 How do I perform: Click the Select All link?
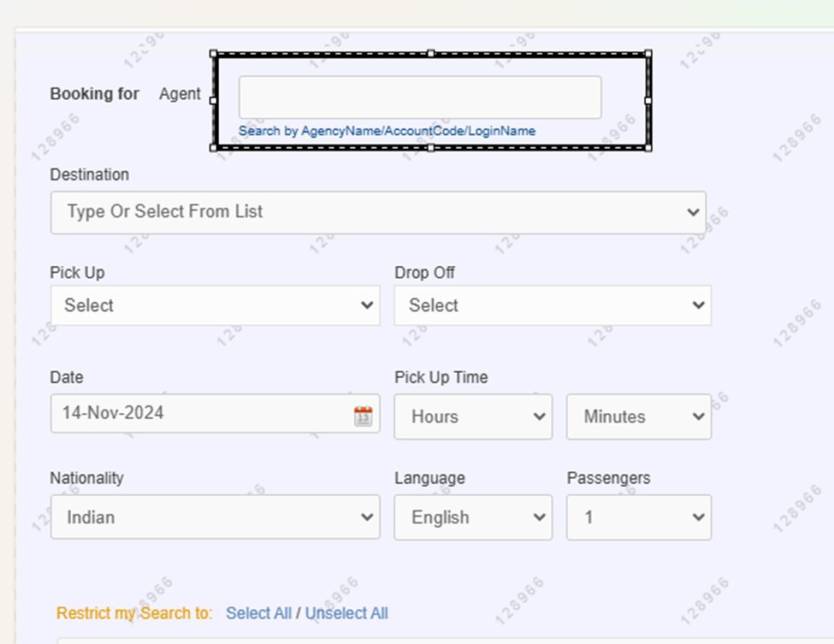pos(258,613)
